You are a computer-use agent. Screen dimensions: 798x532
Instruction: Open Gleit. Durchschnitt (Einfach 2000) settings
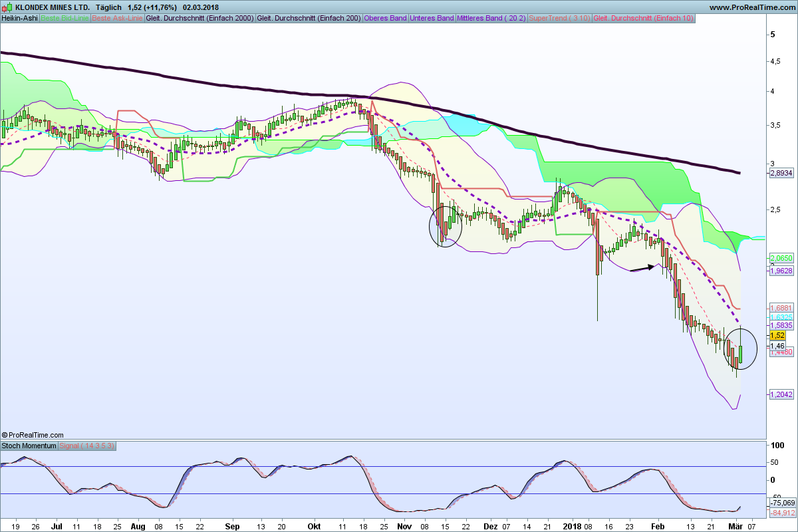click(199, 18)
